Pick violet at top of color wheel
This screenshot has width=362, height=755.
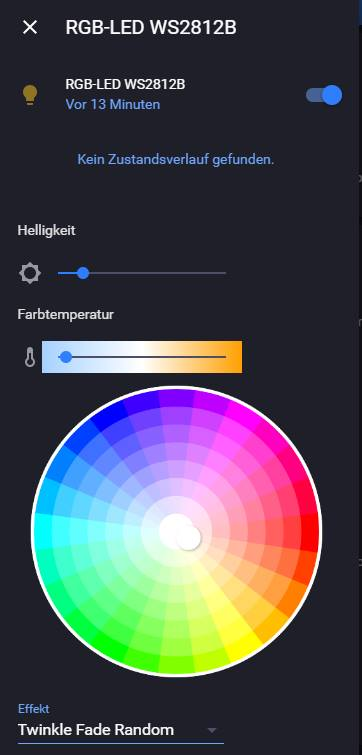[176, 399]
